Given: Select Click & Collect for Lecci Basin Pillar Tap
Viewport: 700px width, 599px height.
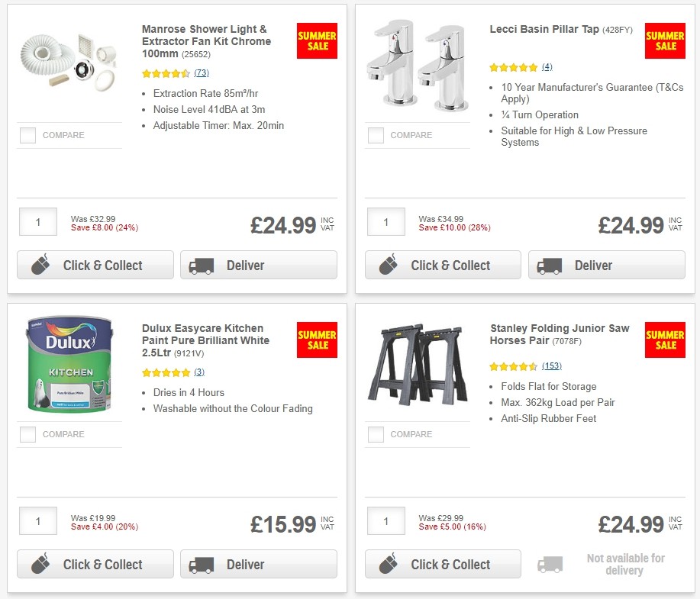Looking at the screenshot, I should (442, 265).
